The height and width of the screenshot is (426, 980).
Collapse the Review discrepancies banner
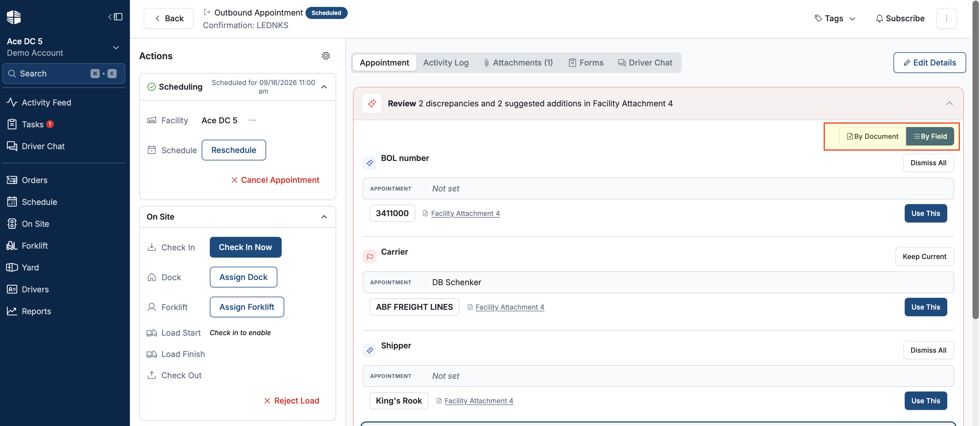coord(949,103)
